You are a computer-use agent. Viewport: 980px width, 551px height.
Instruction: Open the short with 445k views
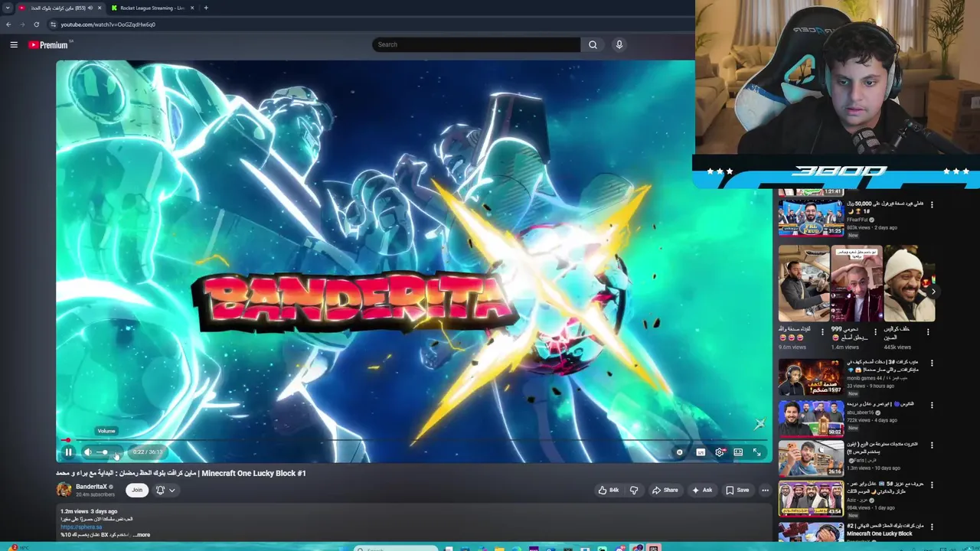point(910,283)
